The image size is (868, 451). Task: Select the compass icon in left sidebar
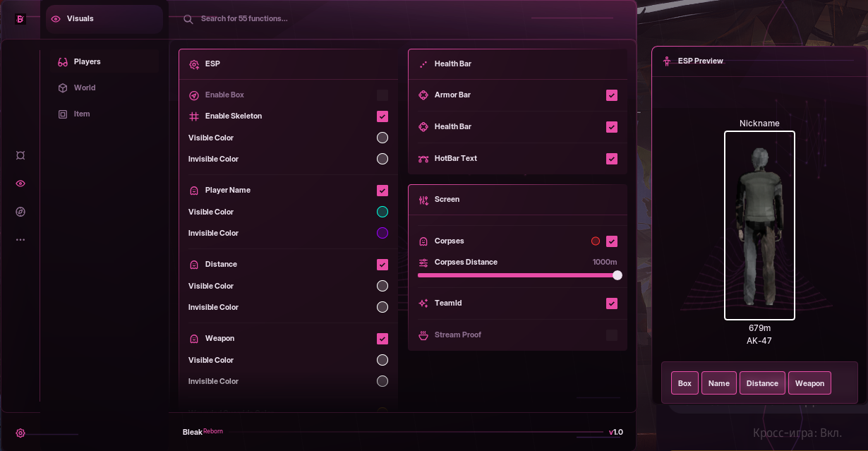click(x=20, y=212)
